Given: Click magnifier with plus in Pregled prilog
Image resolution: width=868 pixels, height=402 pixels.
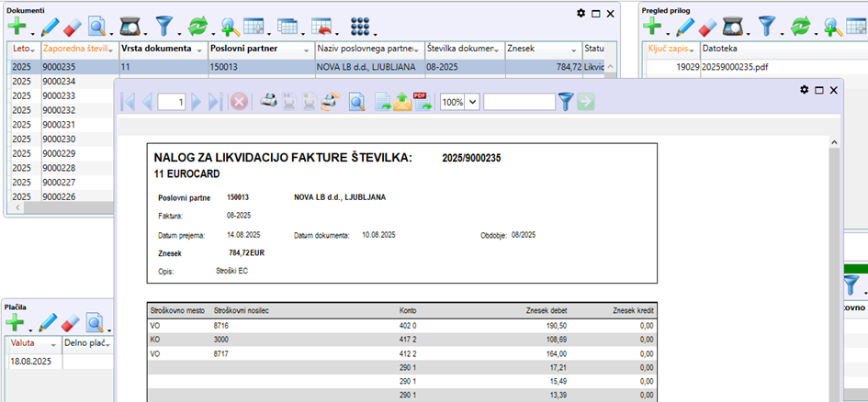Looking at the screenshot, I should (832, 26).
